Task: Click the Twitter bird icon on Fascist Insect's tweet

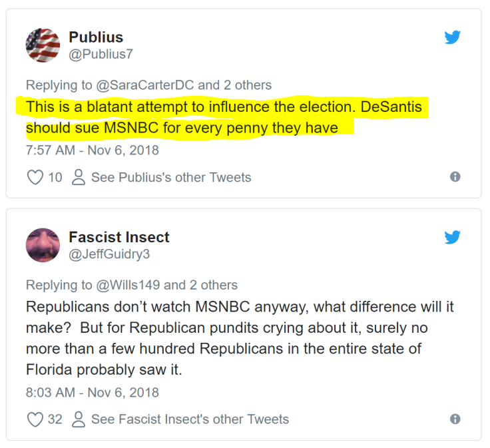Action: [453, 238]
